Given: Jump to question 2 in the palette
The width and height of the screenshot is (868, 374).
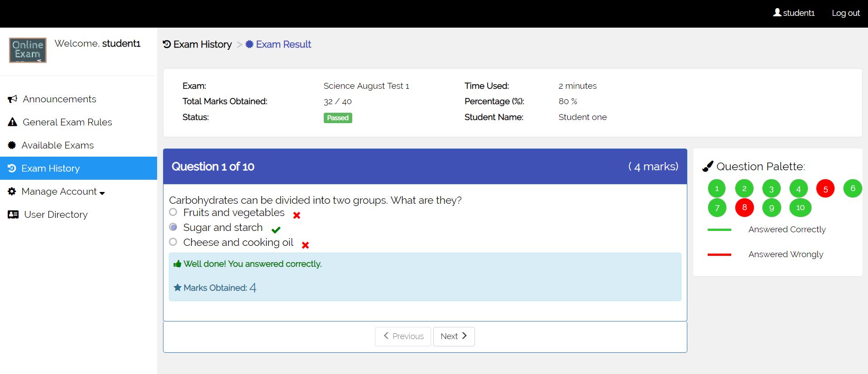Looking at the screenshot, I should tap(744, 188).
